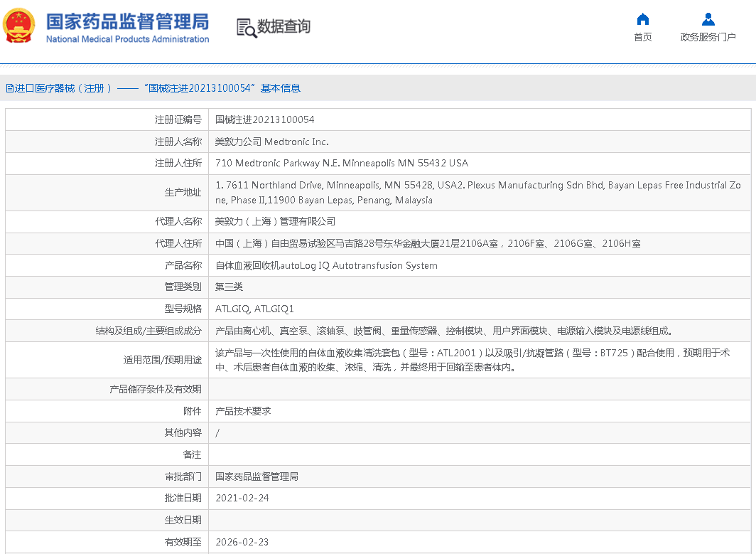The width and height of the screenshot is (756, 554).
Task: Select the registration number 国械注进20213100054 cell
Action: point(264,119)
